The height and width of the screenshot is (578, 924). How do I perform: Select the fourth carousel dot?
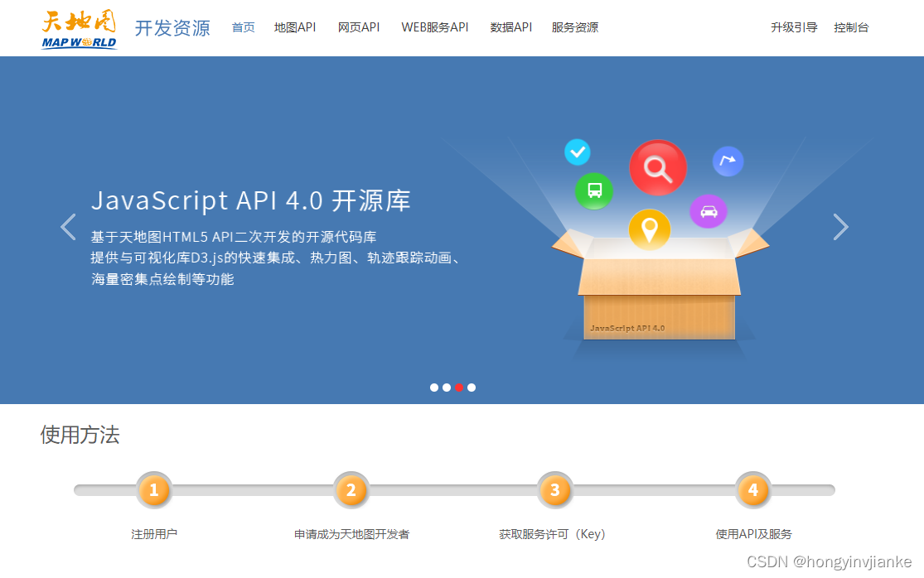[472, 388]
